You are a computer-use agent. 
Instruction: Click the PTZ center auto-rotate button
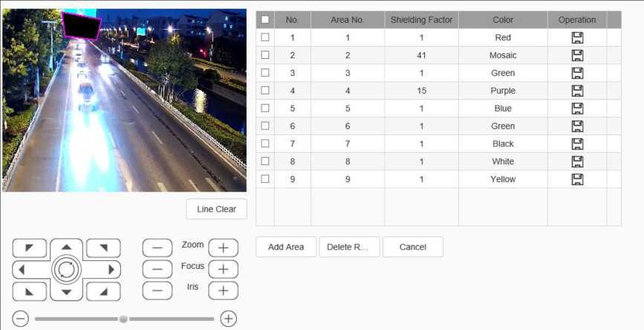click(x=67, y=269)
